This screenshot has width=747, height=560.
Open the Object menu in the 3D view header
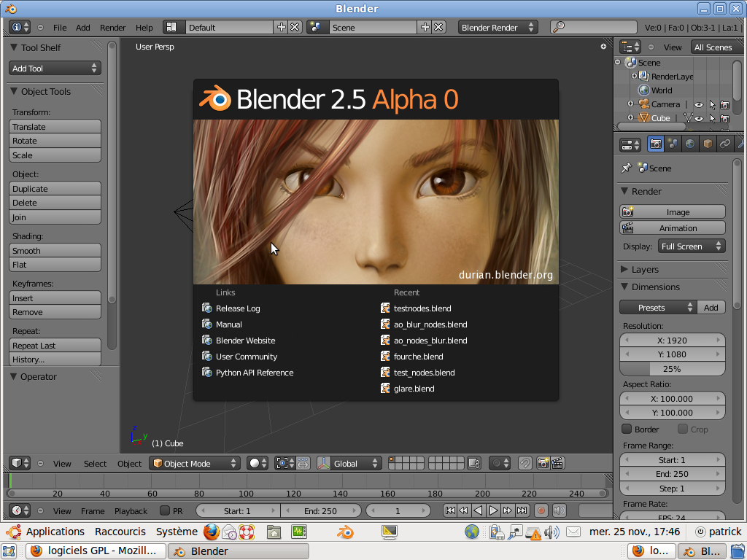tap(129, 463)
